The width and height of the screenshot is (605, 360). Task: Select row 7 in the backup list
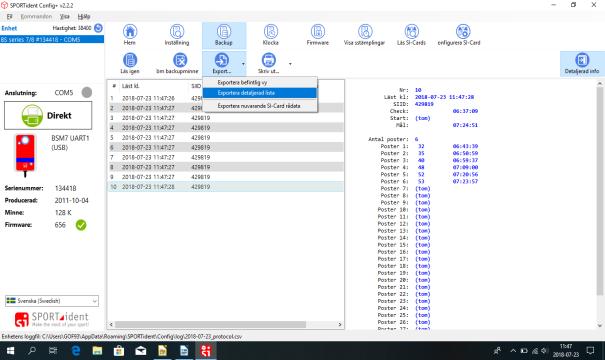point(225,157)
